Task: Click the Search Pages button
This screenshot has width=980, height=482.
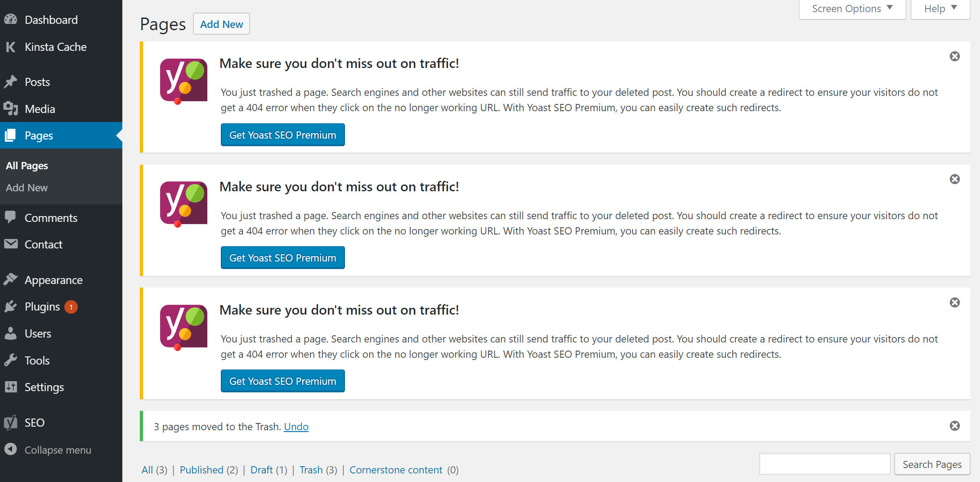Action: (932, 464)
